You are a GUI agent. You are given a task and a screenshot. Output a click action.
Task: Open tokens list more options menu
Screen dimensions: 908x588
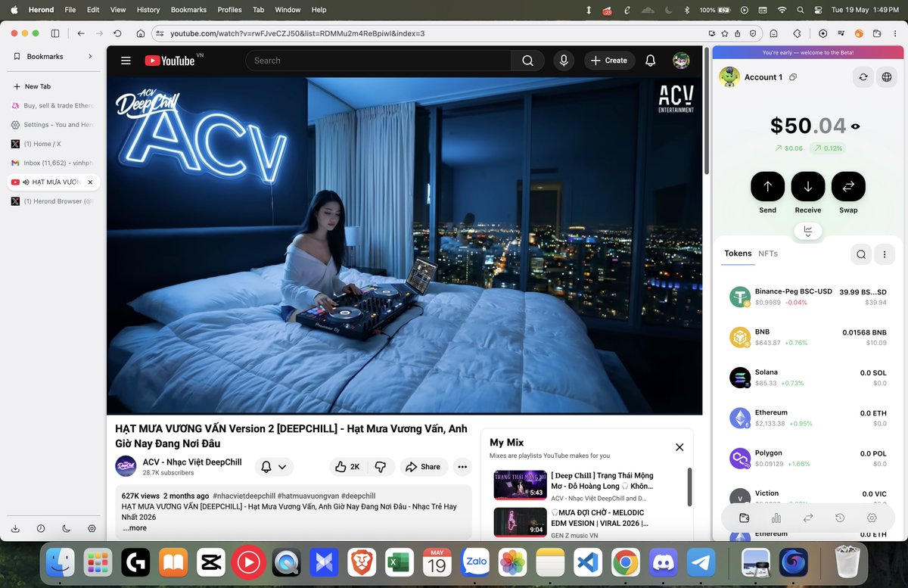click(x=885, y=254)
